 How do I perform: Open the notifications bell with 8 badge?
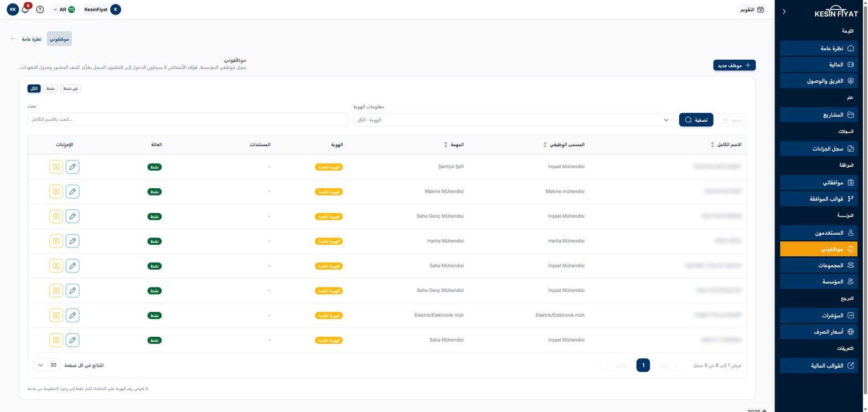tap(25, 9)
